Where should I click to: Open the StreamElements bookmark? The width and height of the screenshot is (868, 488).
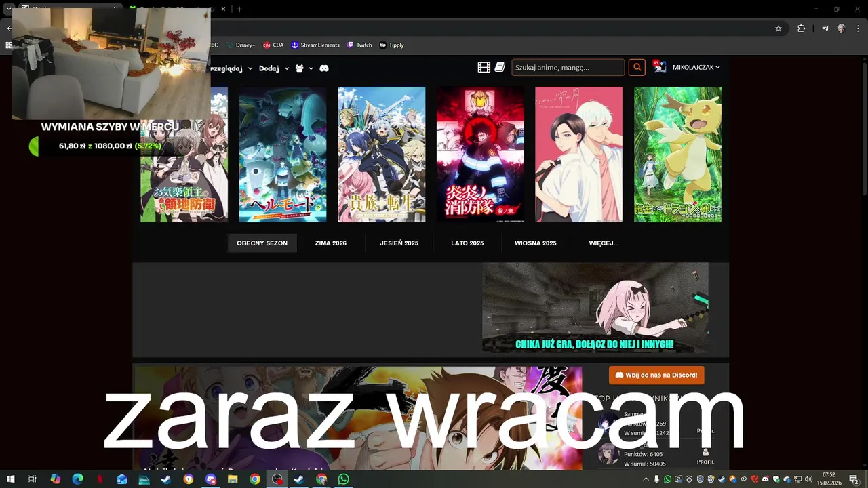click(315, 45)
